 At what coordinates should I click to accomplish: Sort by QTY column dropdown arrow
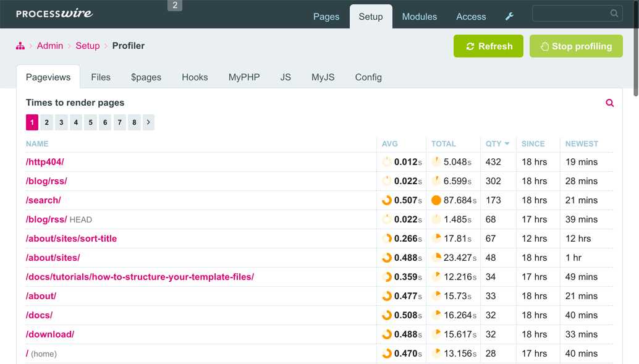pos(507,143)
